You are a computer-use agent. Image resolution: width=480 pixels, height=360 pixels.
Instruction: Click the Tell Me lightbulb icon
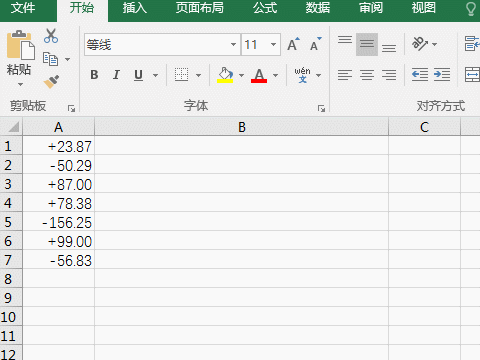tap(471, 9)
